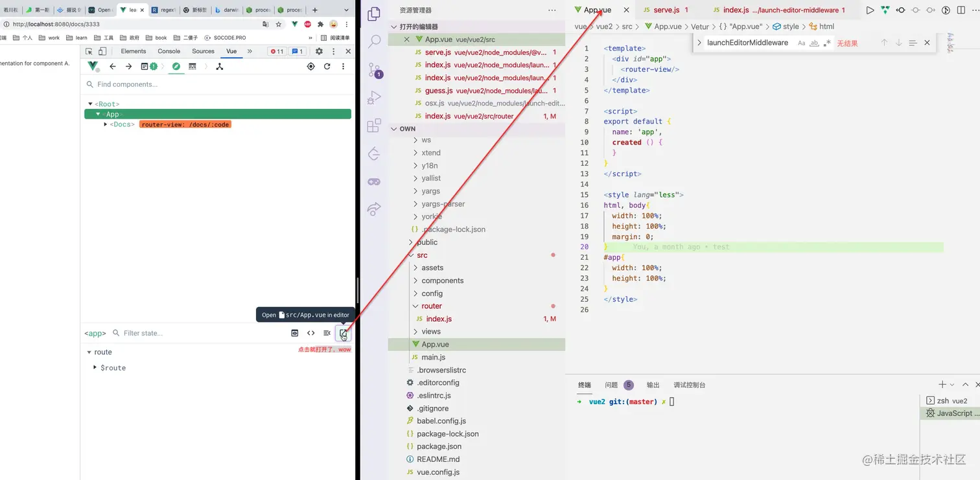Click Select component in page target icon

coord(311,66)
